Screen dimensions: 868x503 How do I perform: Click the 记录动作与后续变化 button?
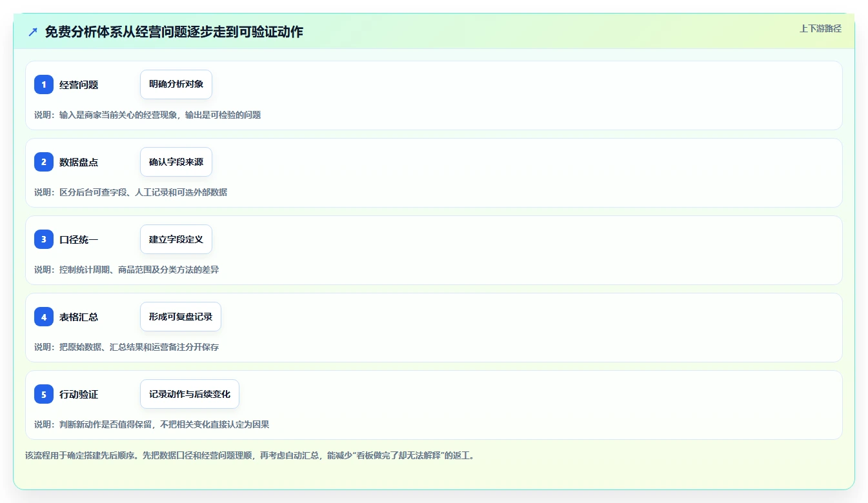pyautogui.click(x=190, y=394)
